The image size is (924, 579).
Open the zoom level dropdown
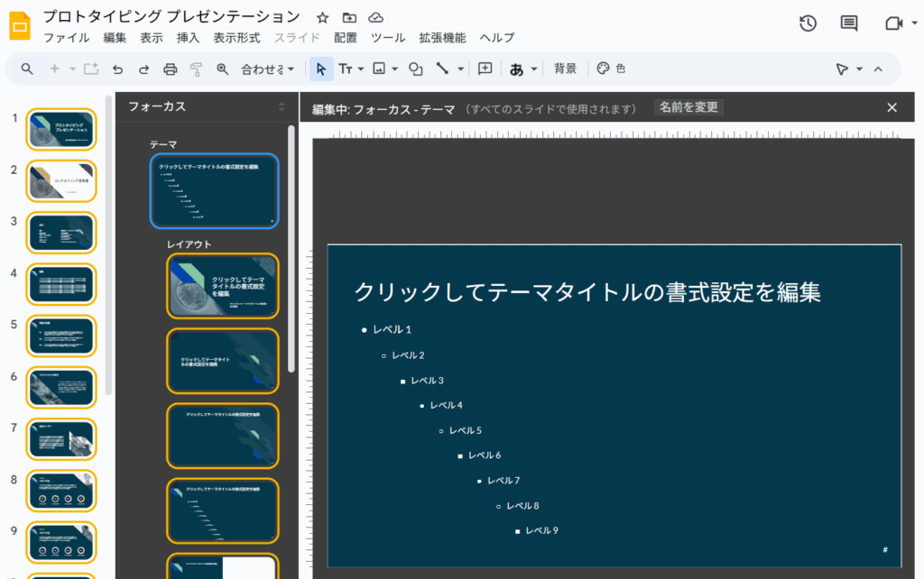coord(267,69)
